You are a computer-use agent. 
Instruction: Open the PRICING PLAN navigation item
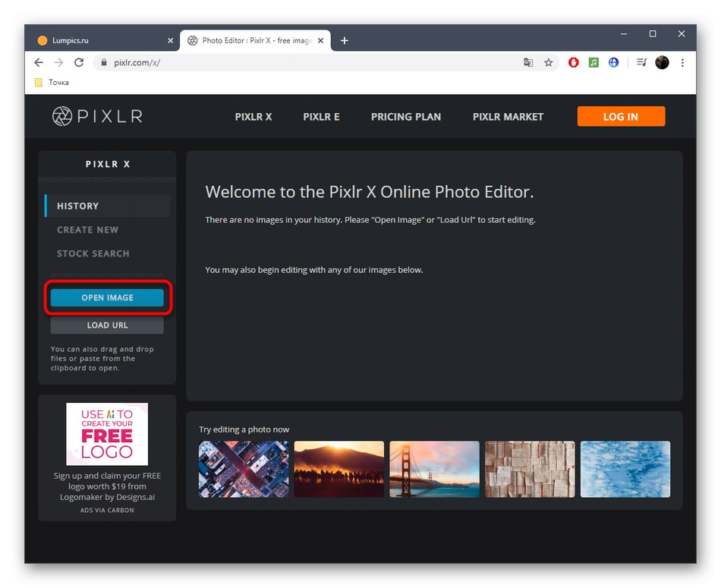[406, 117]
